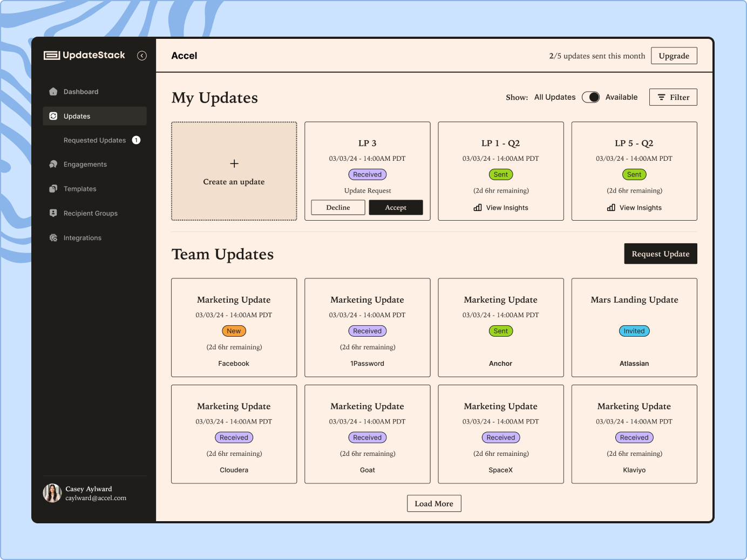Image resolution: width=747 pixels, height=560 pixels.
Task: Click the Create an update card
Action: pyautogui.click(x=234, y=171)
